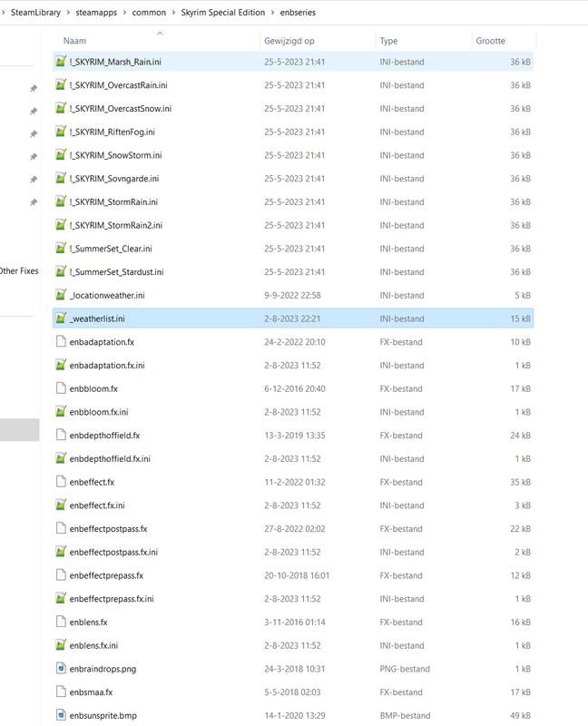The height and width of the screenshot is (726, 588).
Task: Click the _weatherlist.ini file icon
Action: (x=61, y=319)
